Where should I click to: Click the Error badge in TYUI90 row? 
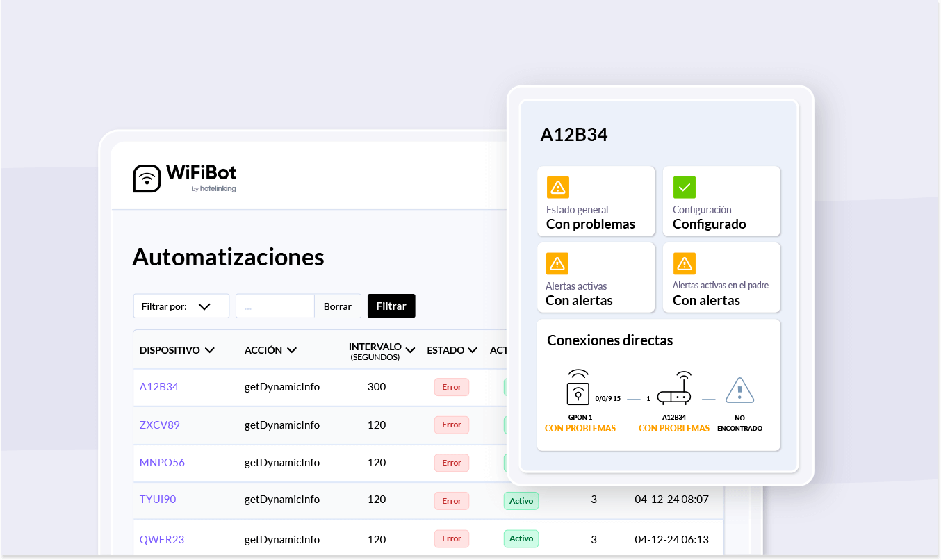pyautogui.click(x=452, y=500)
